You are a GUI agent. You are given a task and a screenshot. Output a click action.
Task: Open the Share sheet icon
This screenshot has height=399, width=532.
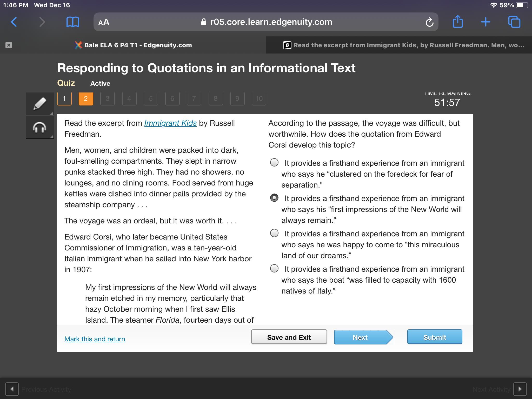coord(457,22)
